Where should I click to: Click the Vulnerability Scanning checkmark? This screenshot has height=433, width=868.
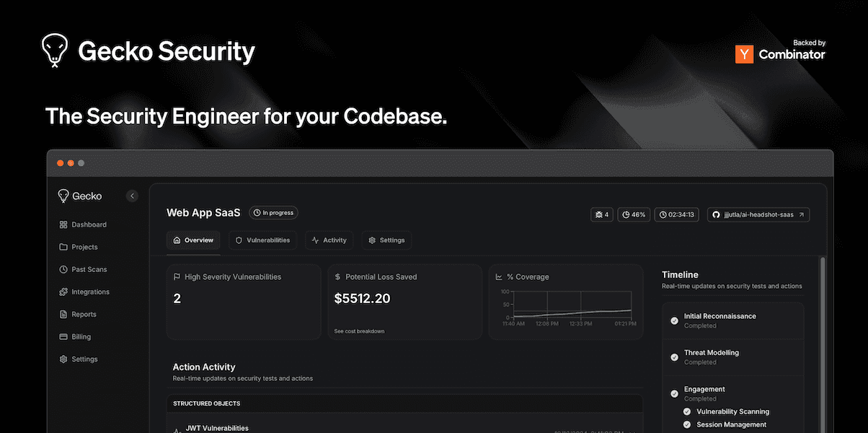coord(687,411)
